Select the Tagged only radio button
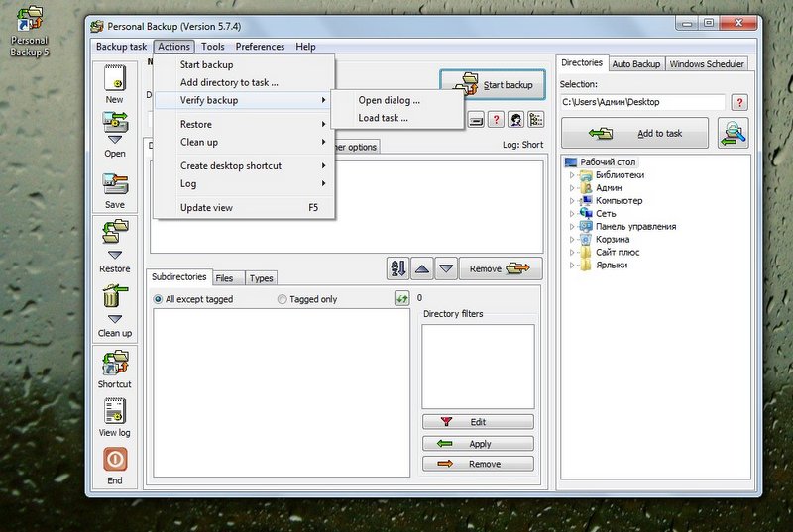Image resolution: width=793 pixels, height=532 pixels. (x=282, y=299)
